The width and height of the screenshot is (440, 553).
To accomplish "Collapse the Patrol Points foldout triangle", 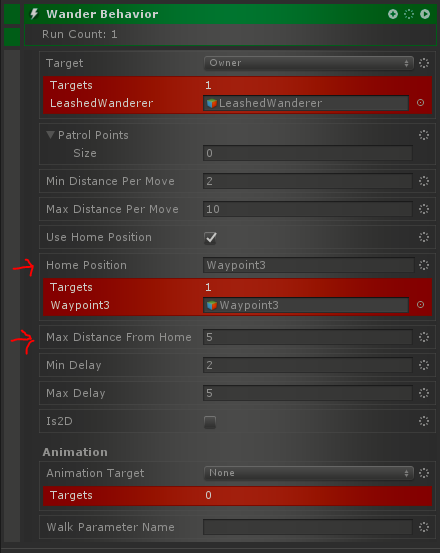I will coord(50,135).
